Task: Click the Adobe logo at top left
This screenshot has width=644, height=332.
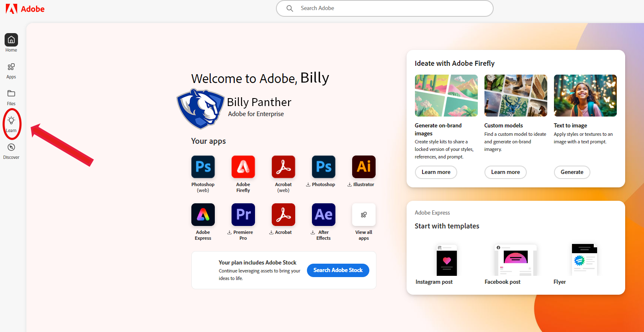Action: (25, 9)
